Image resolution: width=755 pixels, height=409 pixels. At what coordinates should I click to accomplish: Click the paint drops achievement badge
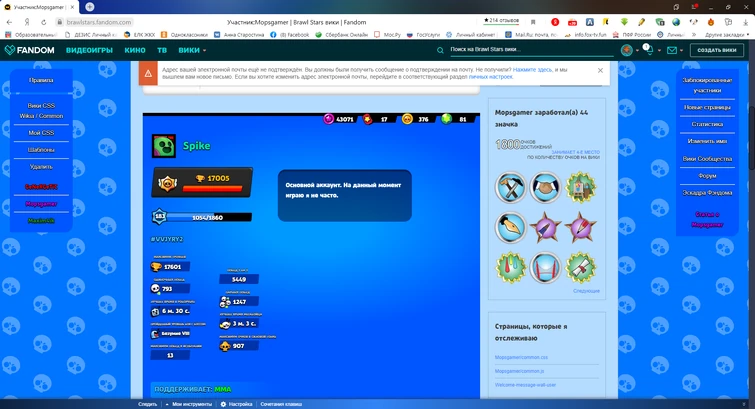510,267
